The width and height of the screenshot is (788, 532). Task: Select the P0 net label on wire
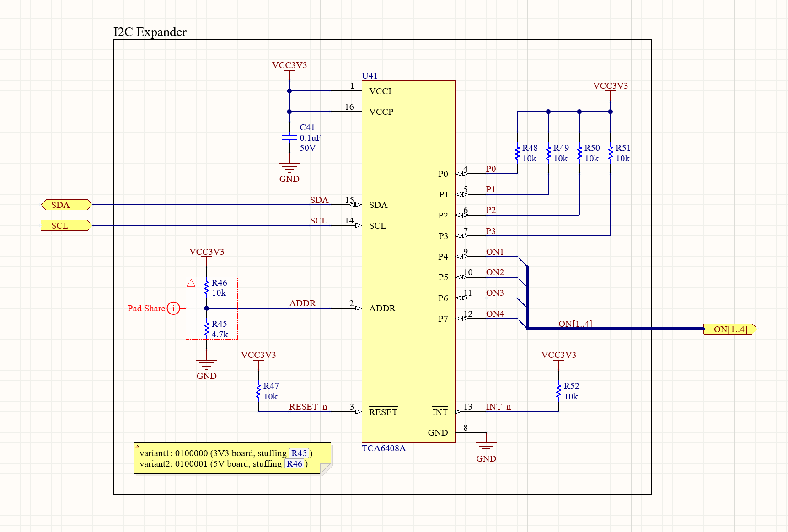coord(491,169)
